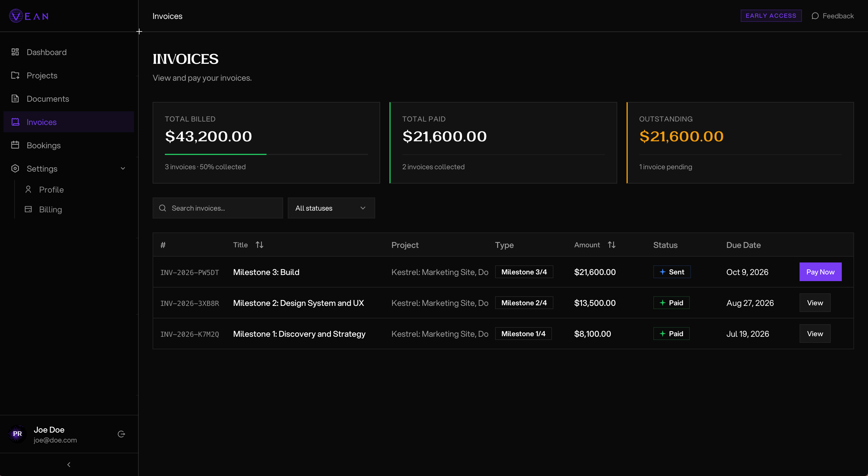Click the Feedback chat bubble icon
Image resolution: width=868 pixels, height=476 pixels.
coord(815,16)
